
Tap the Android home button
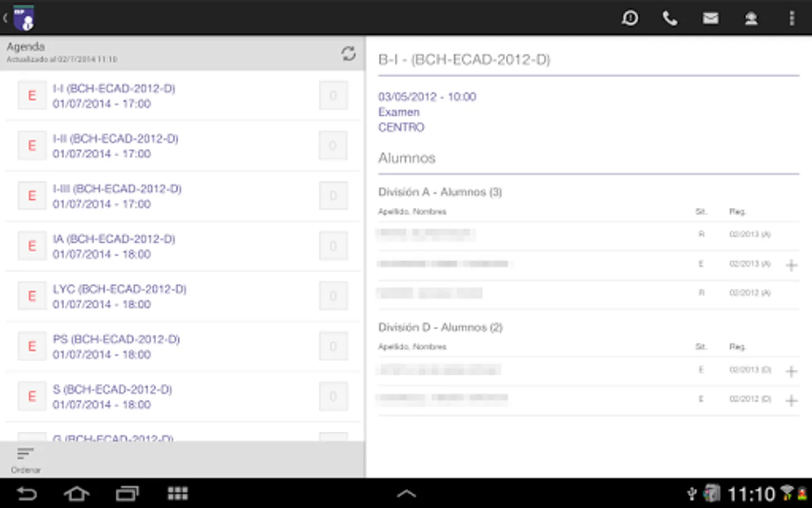click(77, 494)
